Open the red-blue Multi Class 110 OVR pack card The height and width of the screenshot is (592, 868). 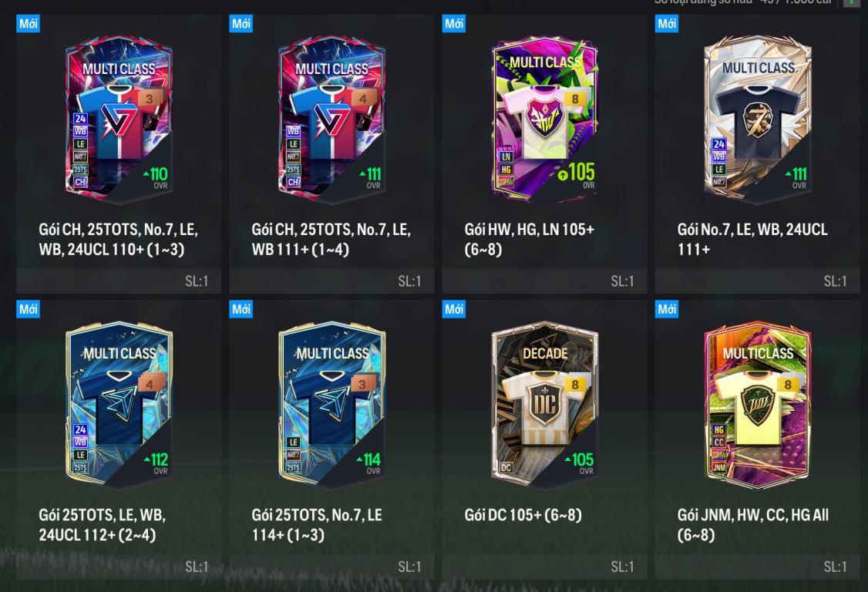tap(119, 121)
